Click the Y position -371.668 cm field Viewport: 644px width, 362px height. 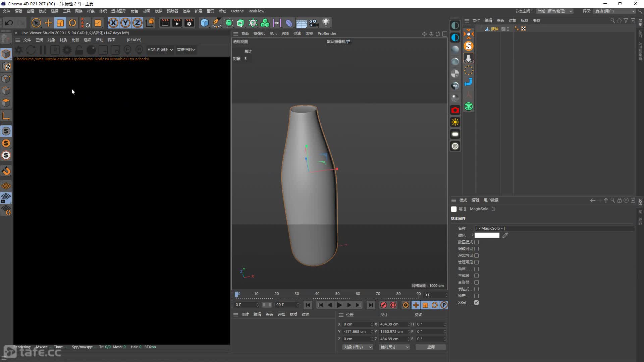tap(358, 331)
